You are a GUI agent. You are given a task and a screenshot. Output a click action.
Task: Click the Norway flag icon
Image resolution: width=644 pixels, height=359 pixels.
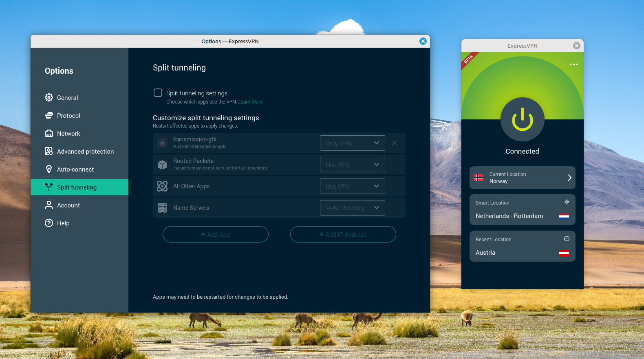click(479, 178)
